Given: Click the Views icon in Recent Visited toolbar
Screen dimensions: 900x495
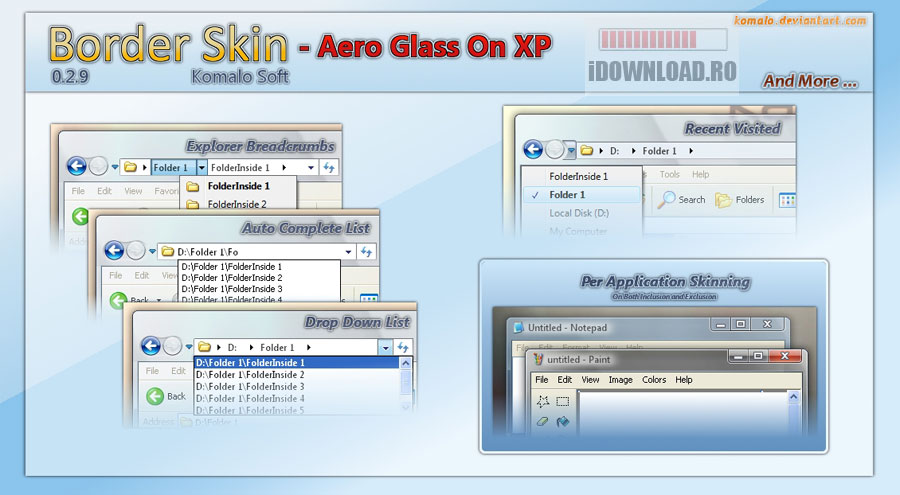Looking at the screenshot, I should pos(787,200).
